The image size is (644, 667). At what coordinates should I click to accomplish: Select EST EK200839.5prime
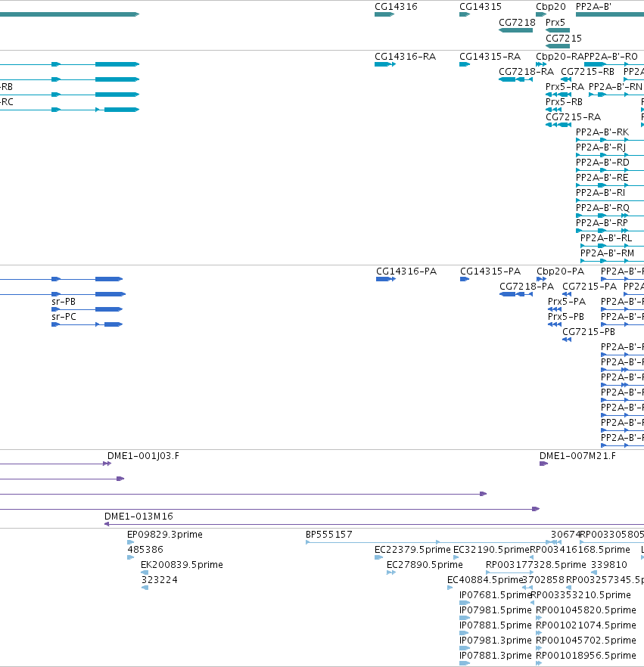[145, 572]
